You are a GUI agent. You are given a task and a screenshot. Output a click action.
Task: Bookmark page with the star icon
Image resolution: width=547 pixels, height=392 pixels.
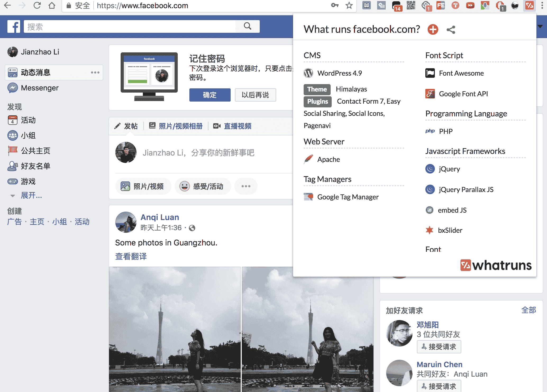[x=349, y=6]
